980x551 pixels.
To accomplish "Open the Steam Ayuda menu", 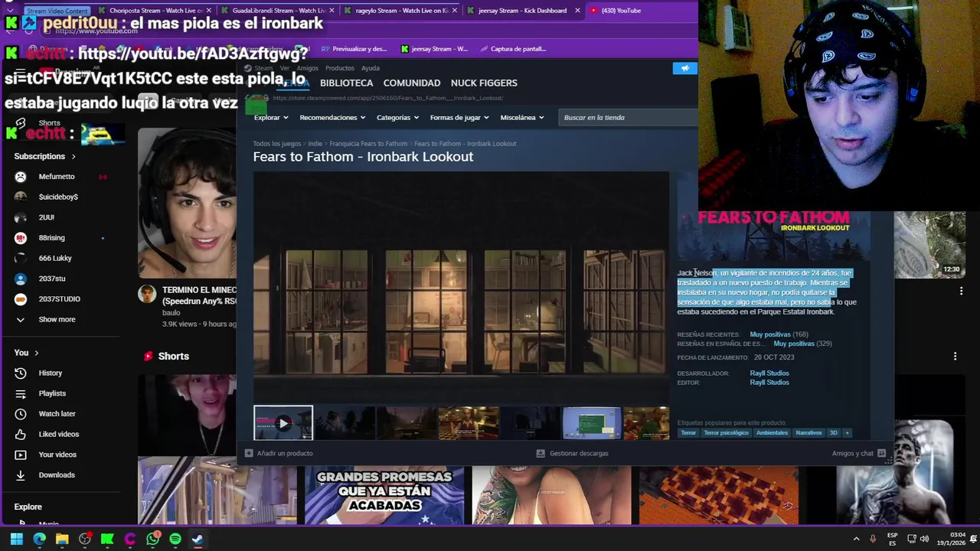I will click(371, 68).
